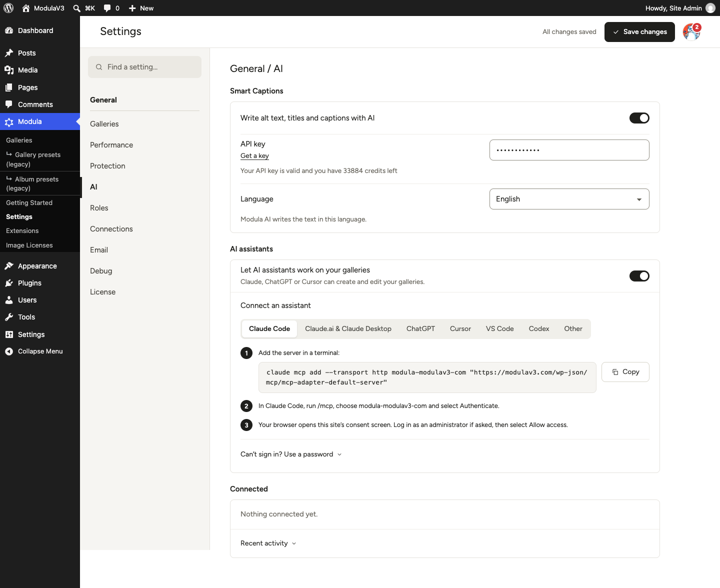The image size is (720, 588).
Task: Follow the Get a key link
Action: point(254,156)
